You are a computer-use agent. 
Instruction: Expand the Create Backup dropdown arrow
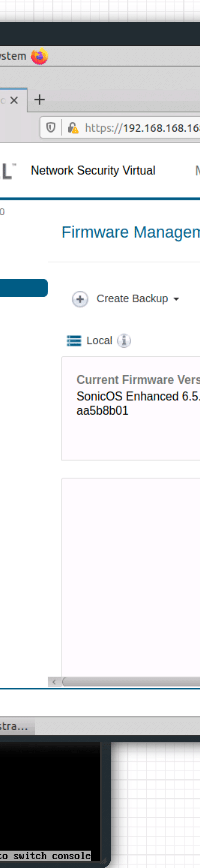click(176, 299)
